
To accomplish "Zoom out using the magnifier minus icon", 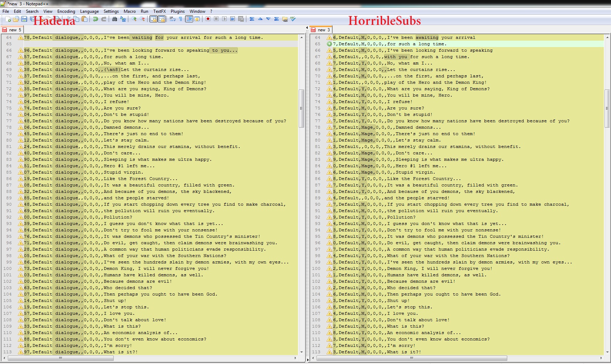I will 142,19.
